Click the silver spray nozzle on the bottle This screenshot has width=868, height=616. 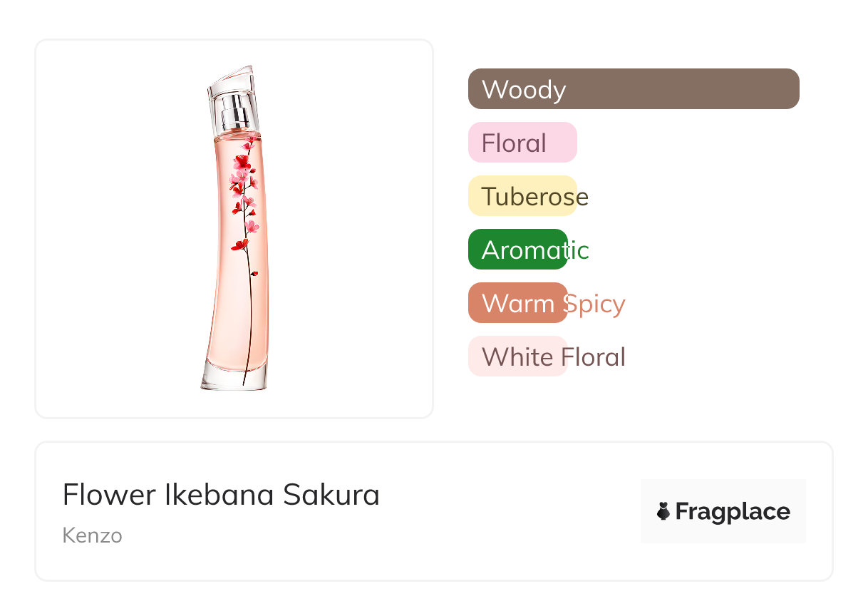[x=234, y=111]
